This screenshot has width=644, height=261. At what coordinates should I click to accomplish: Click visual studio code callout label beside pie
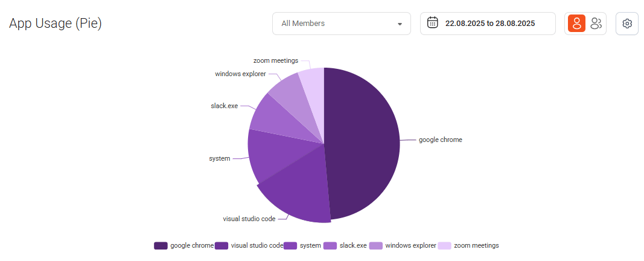click(x=249, y=219)
